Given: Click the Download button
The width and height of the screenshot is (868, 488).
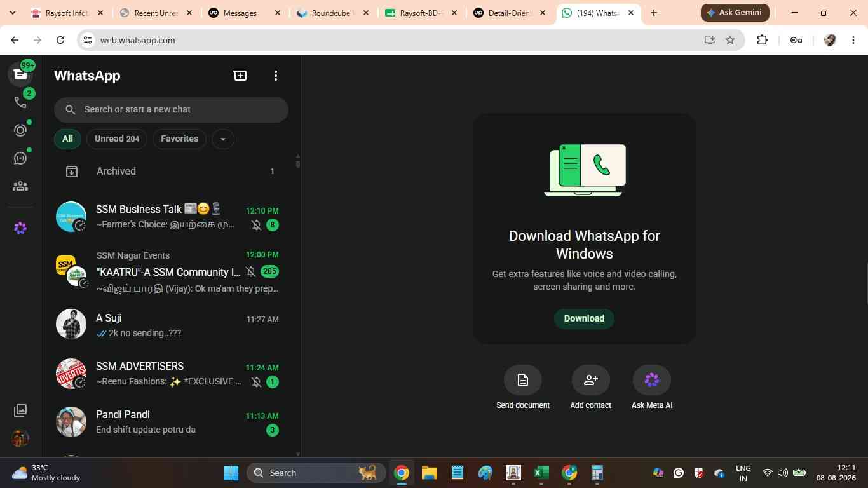Looking at the screenshot, I should click(x=584, y=318).
